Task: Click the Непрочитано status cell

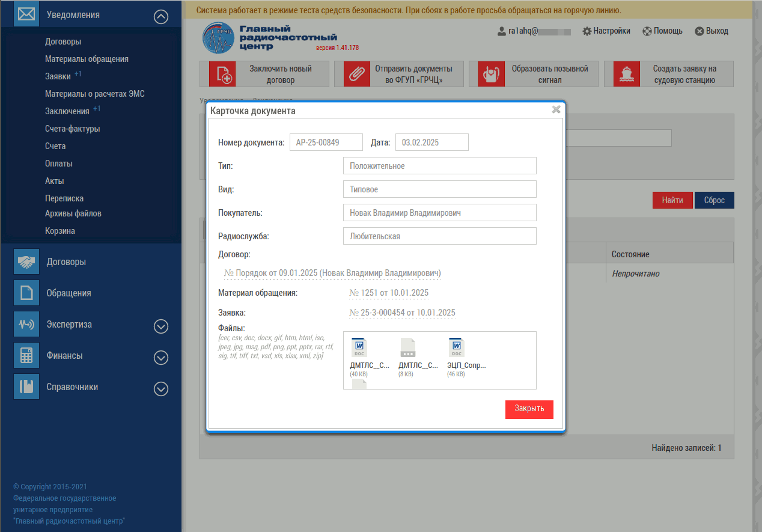Action: tap(636, 274)
